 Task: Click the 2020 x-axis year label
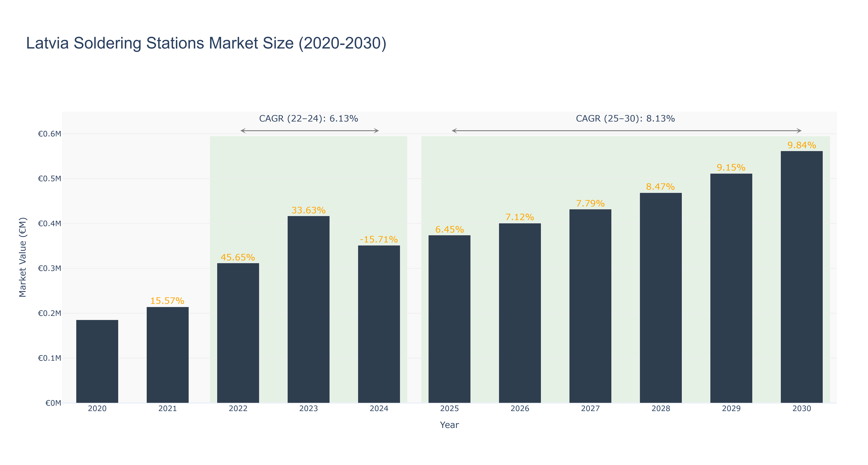click(97, 408)
